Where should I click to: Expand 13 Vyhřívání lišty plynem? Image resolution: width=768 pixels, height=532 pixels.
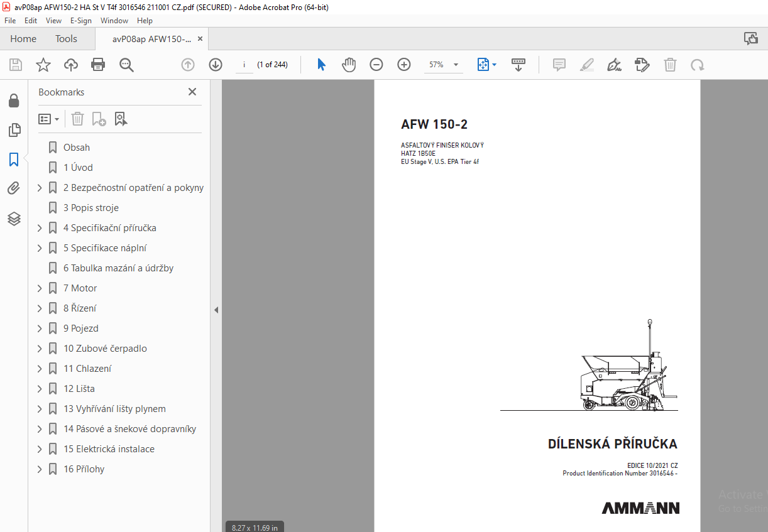click(x=40, y=409)
